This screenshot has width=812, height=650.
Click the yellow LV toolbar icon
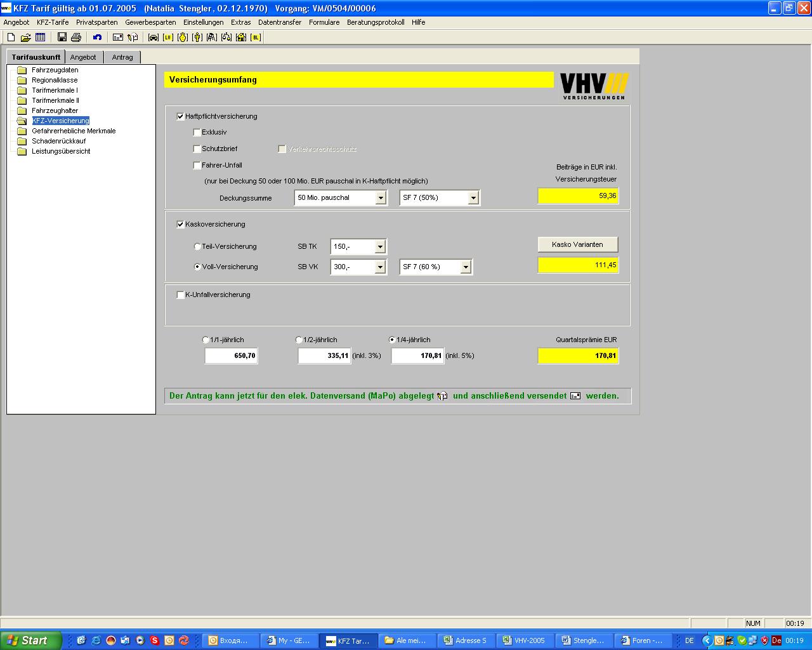tap(167, 37)
